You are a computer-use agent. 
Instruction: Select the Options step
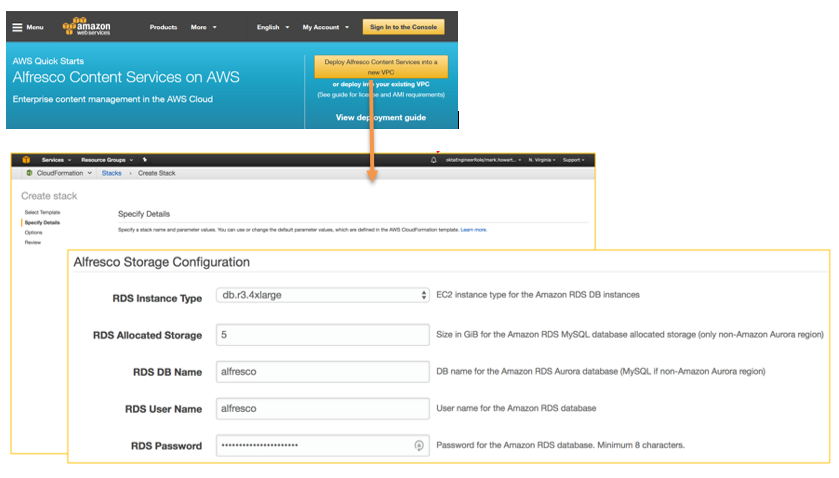pos(33,232)
